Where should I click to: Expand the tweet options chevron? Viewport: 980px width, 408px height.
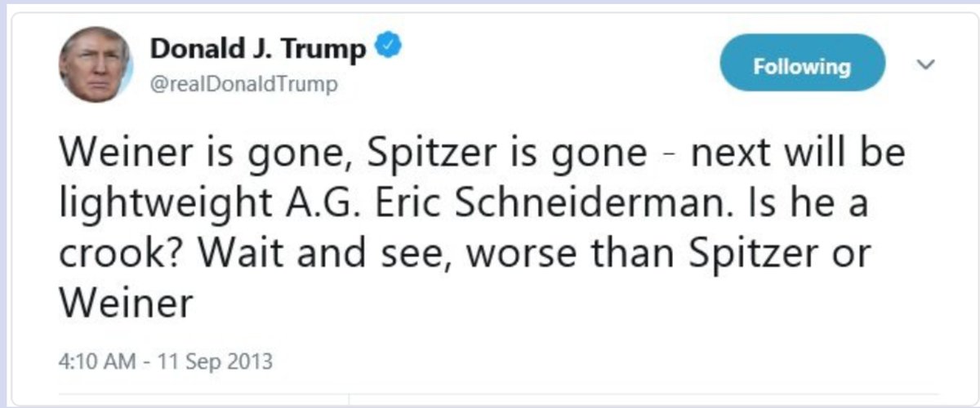[x=926, y=64]
